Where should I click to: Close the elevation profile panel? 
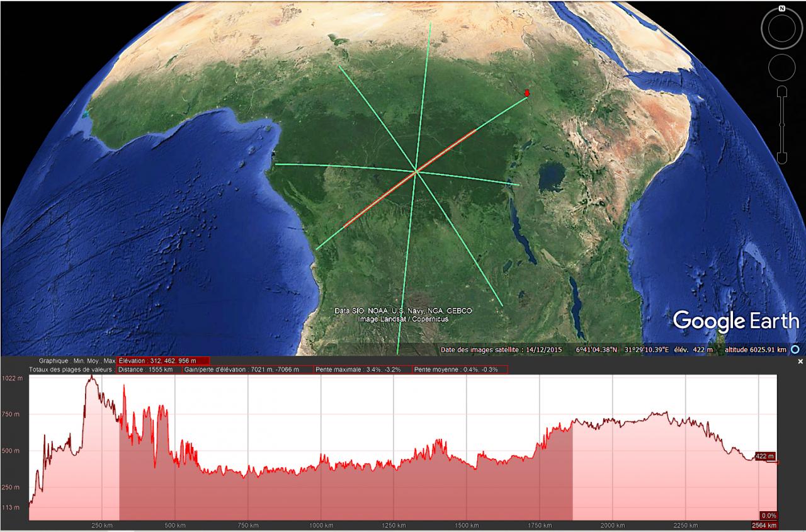point(800,362)
